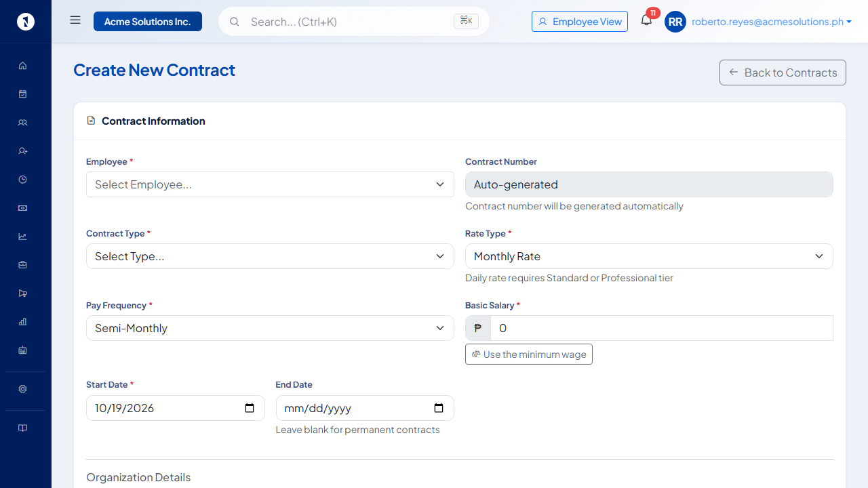868x488 pixels.
Task: Open the End Date calendar picker
Action: point(439,408)
